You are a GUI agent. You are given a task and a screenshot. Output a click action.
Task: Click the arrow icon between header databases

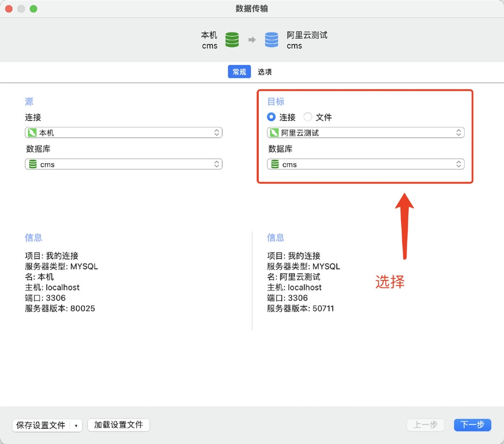[252, 40]
